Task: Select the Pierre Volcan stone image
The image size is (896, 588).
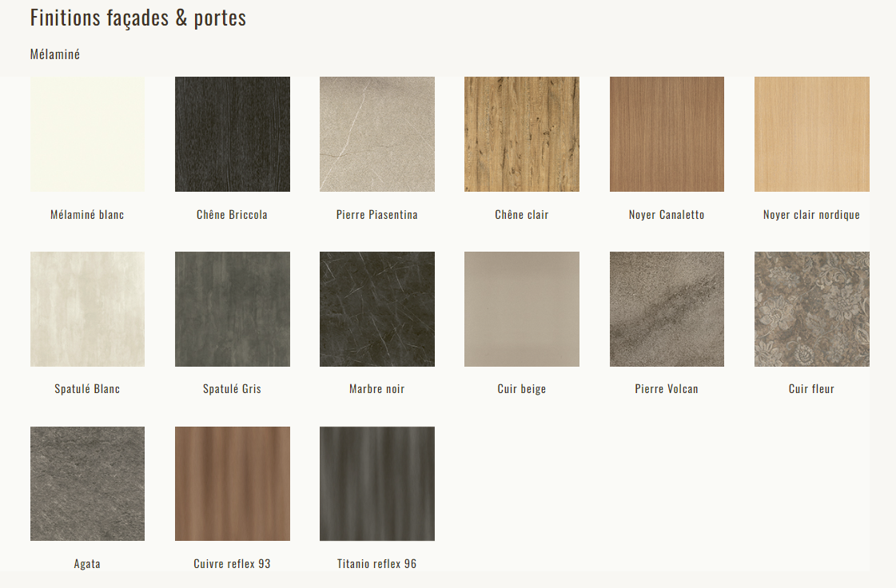Action: pos(667,309)
